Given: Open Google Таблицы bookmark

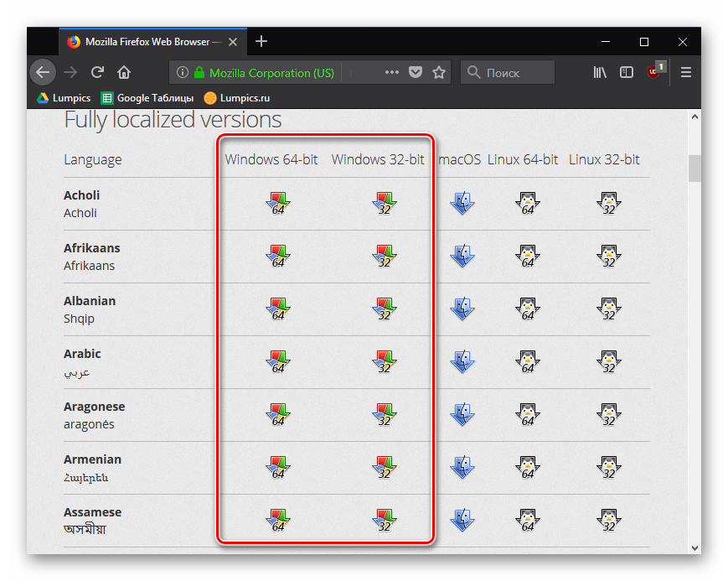Looking at the screenshot, I should point(147,98).
